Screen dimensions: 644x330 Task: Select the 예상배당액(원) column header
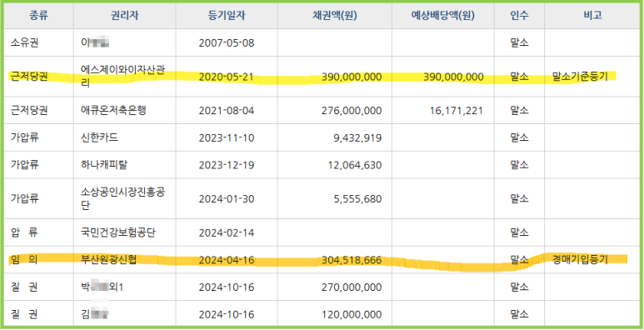(x=442, y=16)
